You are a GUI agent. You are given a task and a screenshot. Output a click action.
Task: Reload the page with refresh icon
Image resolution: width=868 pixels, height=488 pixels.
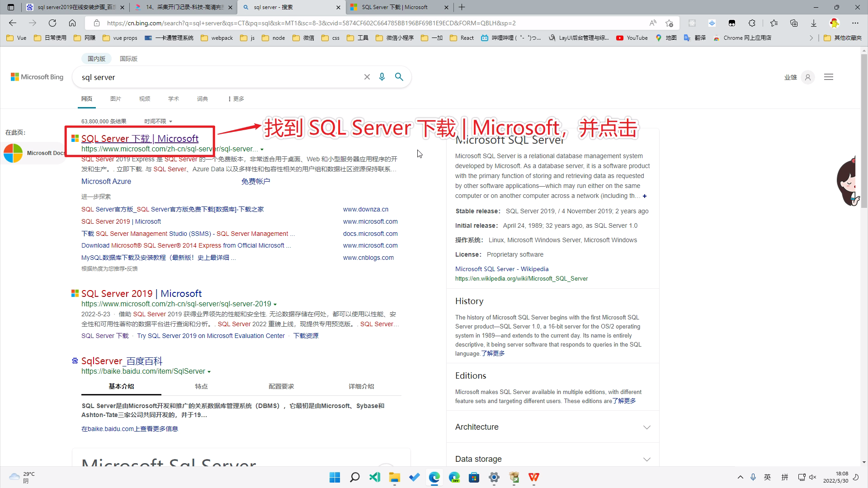coord(52,23)
